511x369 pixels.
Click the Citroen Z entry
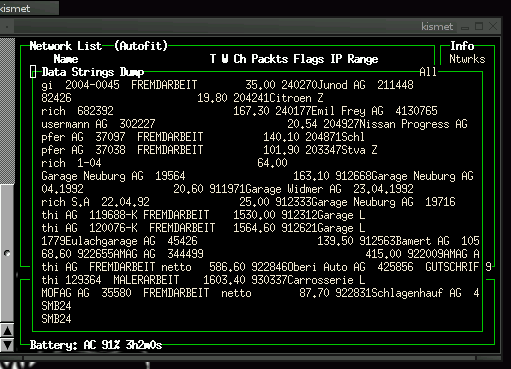[296, 98]
